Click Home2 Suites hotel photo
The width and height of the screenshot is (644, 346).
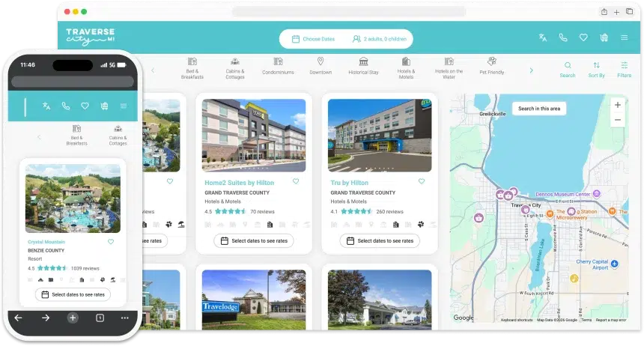254,136
